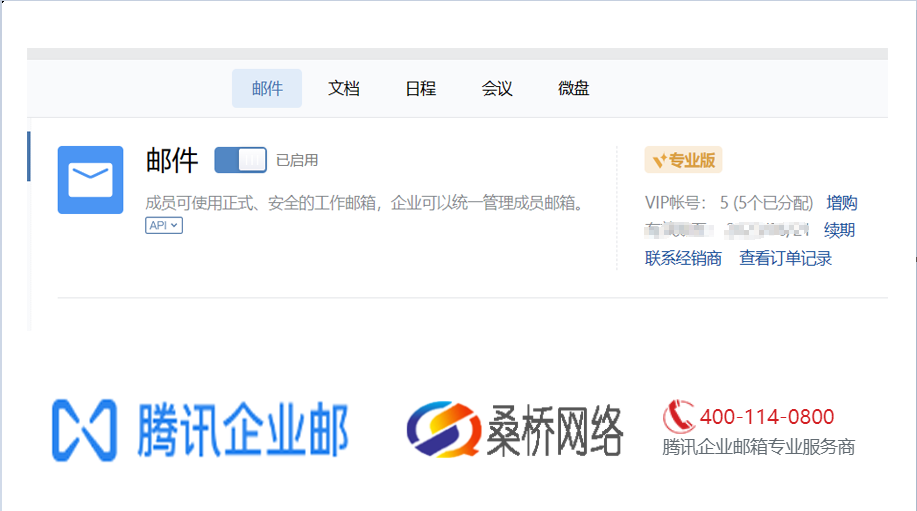Open the 微盘 tab

574,88
